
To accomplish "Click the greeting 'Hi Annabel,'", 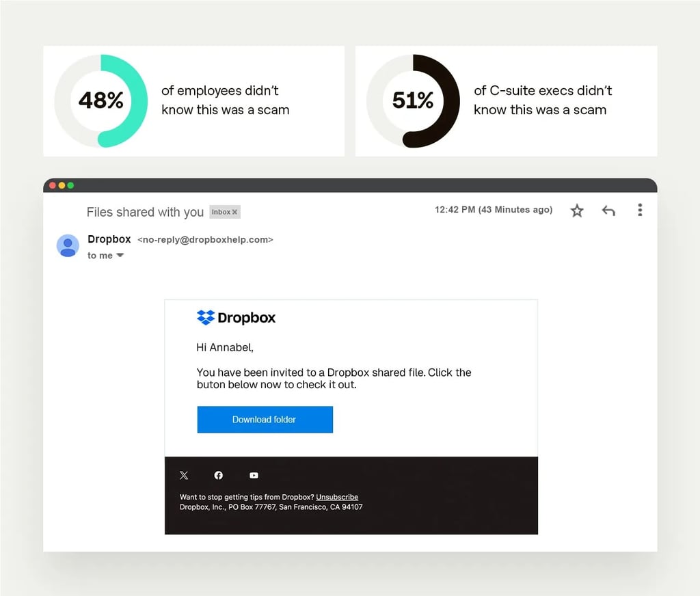I will (225, 347).
